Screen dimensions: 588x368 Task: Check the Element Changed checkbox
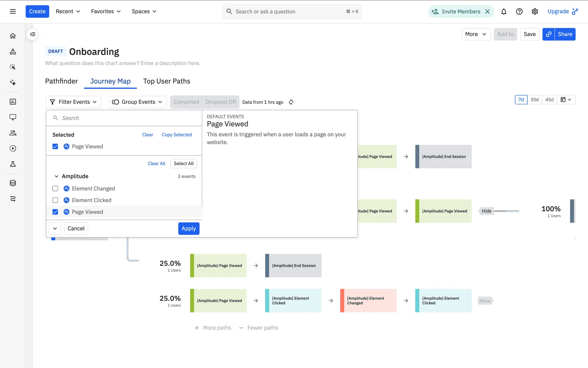pyautogui.click(x=55, y=189)
